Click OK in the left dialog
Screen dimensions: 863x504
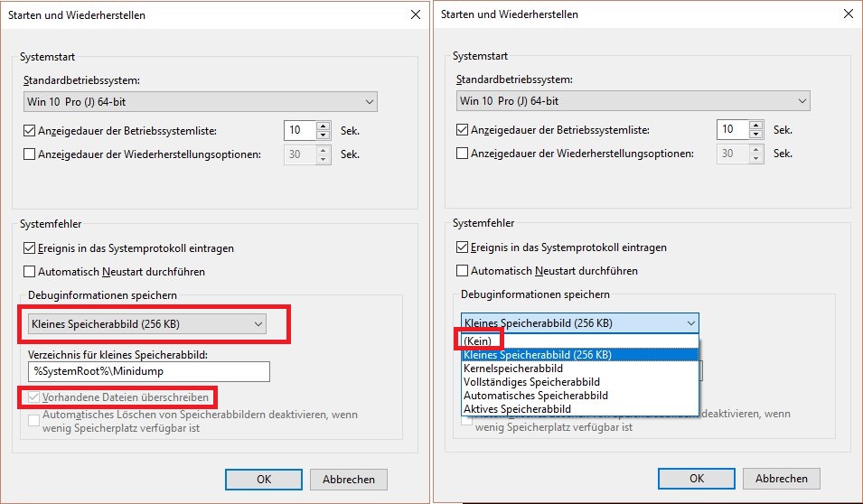coord(264,480)
